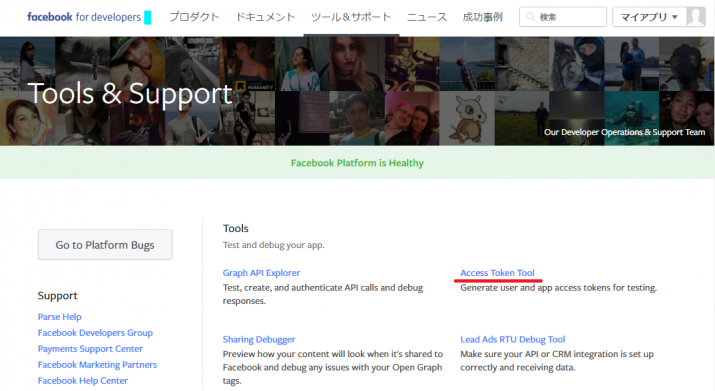Open Facebook Marketing Partners link
Screen dimensions: 715x391
97,365
